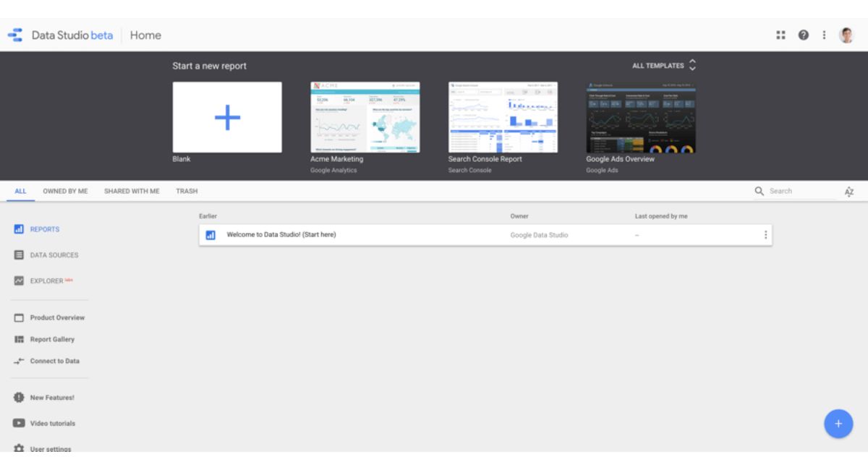This screenshot has width=868, height=470.
Task: Click the Google Data Studio owner cell
Action: click(x=539, y=235)
